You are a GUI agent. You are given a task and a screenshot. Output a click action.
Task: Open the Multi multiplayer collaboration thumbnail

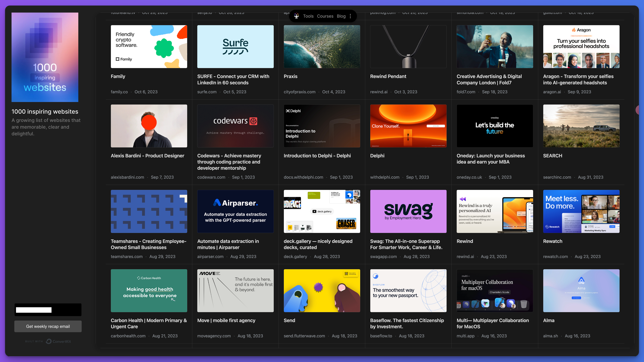point(495,291)
